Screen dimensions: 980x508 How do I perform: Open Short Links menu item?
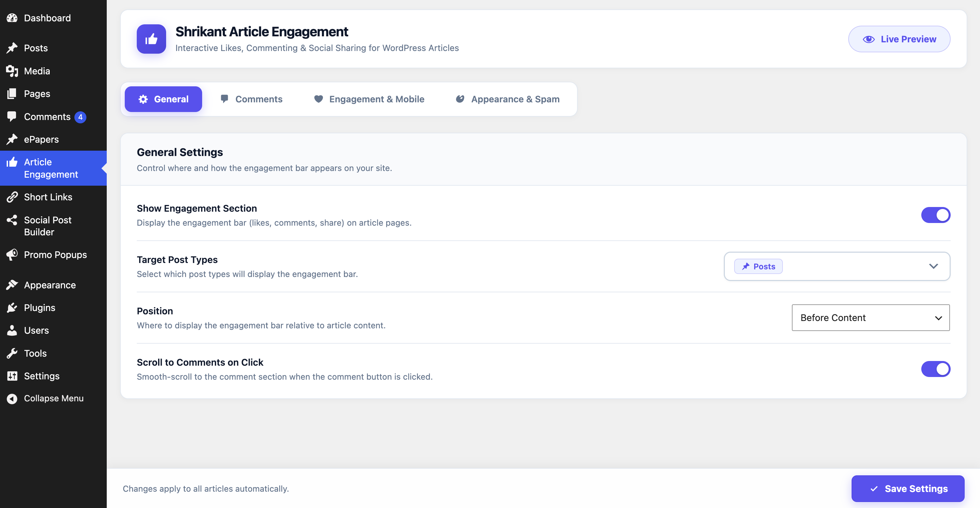53,197
